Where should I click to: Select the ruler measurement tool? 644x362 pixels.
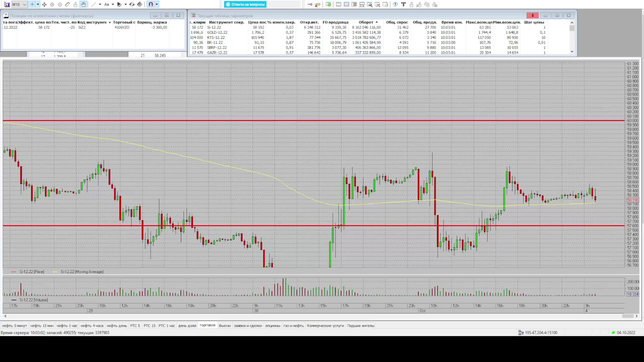point(67,5)
